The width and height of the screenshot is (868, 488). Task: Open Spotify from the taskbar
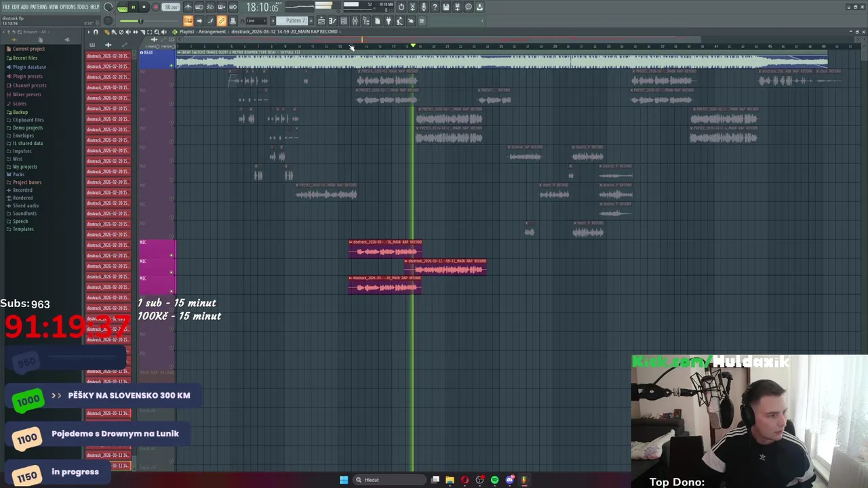494,480
